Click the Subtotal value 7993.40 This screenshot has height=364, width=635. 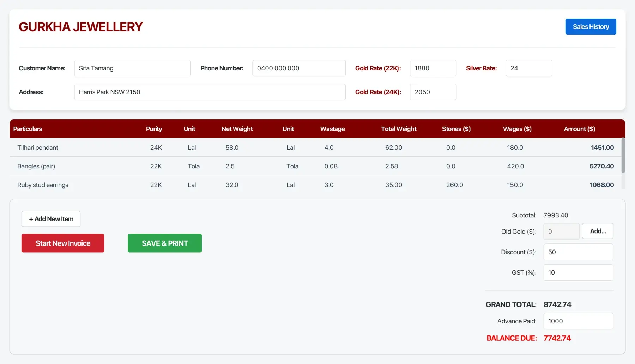pyautogui.click(x=556, y=215)
